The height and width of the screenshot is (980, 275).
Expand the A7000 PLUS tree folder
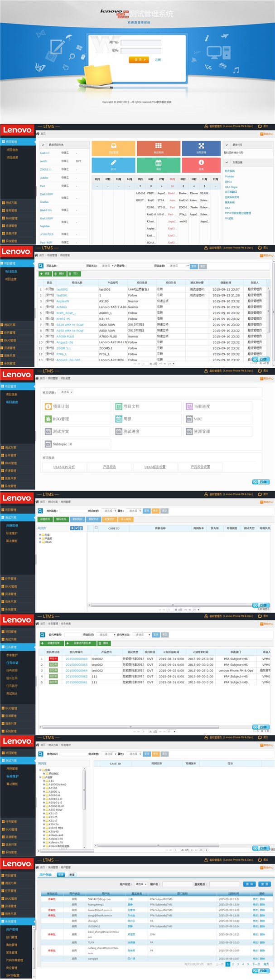(44, 806)
